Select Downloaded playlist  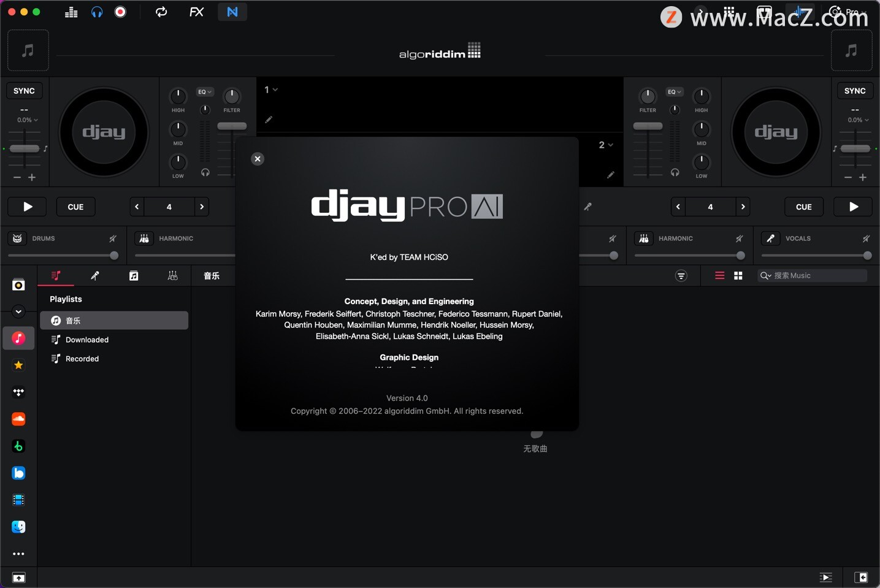114,340
